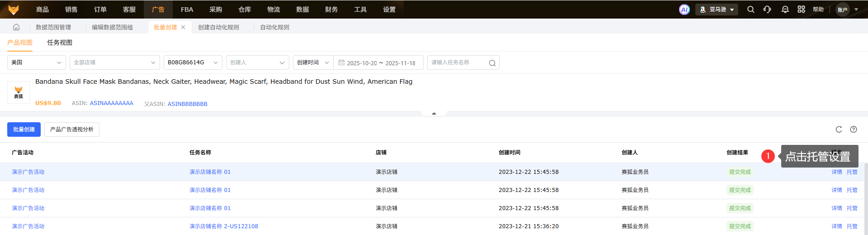Screen dimensions: 868x235
Task: Switch to 任务视图 tab
Action: click(x=60, y=43)
